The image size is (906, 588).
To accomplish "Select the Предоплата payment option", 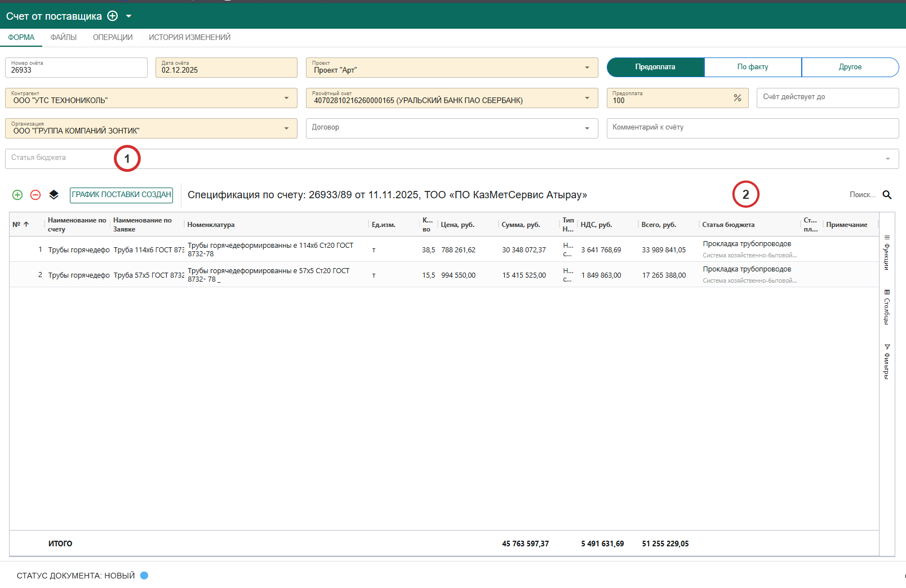I will pos(655,67).
